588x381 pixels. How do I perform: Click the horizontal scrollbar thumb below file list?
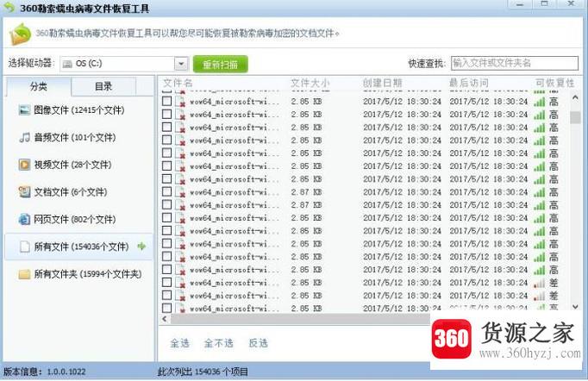(x=300, y=319)
